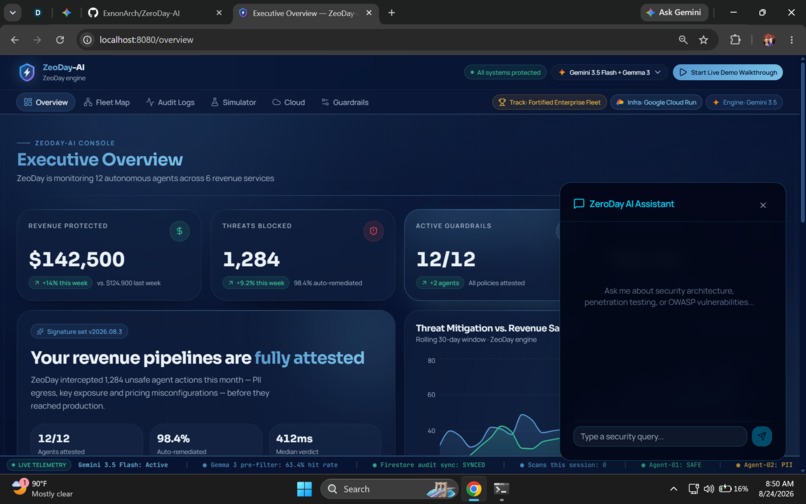Click the 1,284 threats blocked value
Viewport: 806px width, 504px height.
pos(251,259)
